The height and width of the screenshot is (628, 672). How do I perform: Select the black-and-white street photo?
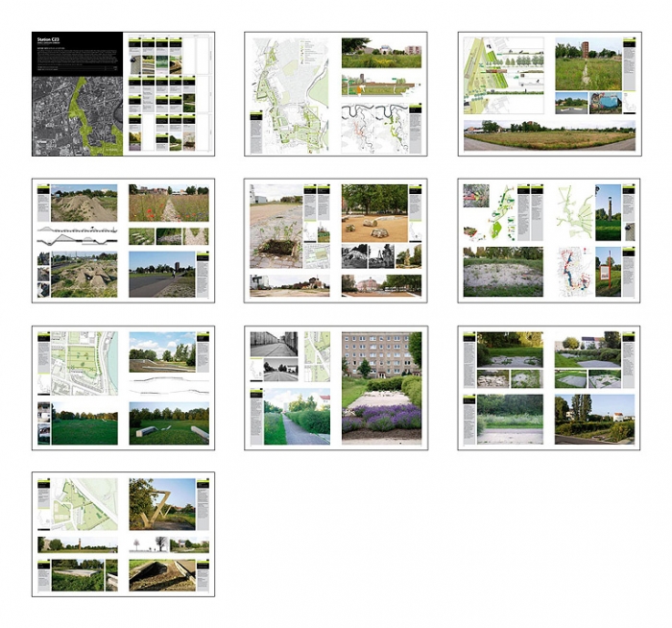pos(274,344)
